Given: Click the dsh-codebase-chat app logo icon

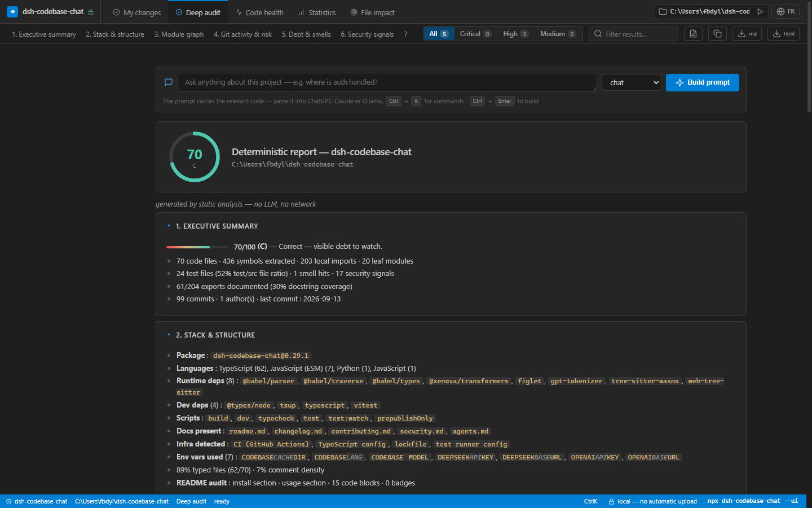Looking at the screenshot, I should tap(12, 11).
